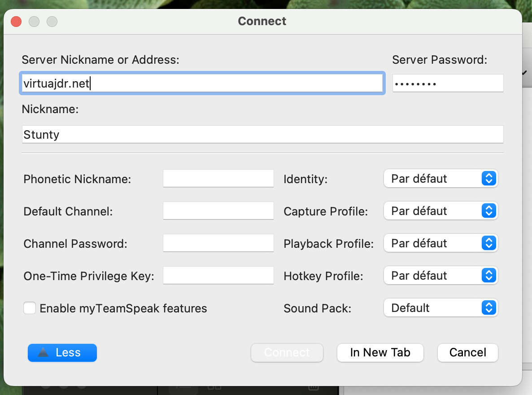Image resolution: width=532 pixels, height=395 pixels.
Task: Click the Server Password field
Action: click(448, 83)
